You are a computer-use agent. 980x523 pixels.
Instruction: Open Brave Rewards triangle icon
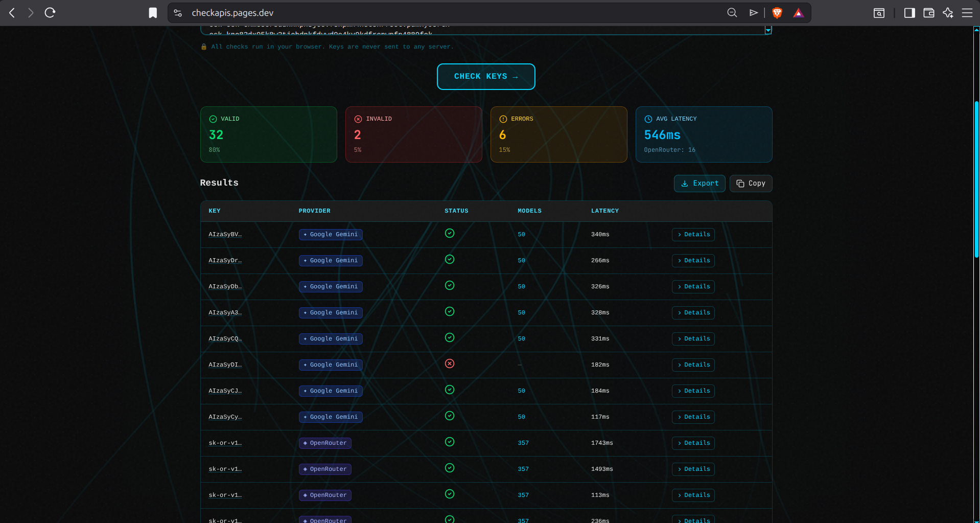[799, 13]
